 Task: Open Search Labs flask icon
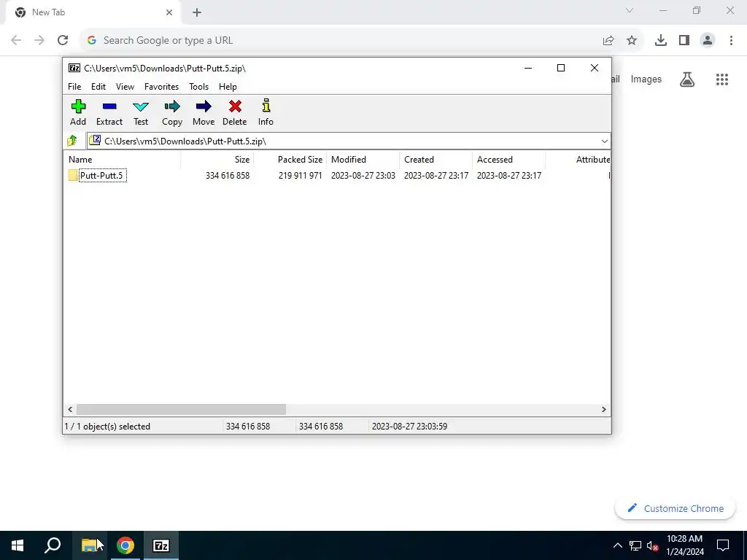click(687, 79)
